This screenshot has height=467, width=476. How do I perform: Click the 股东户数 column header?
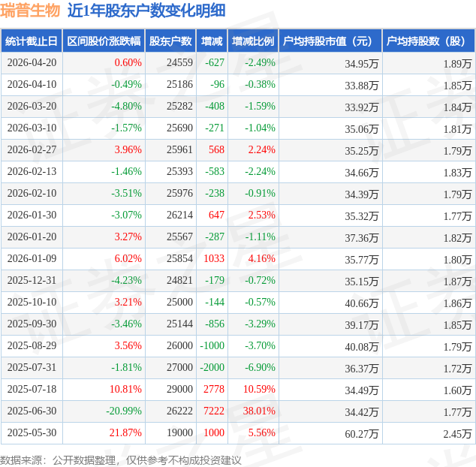[170, 41]
